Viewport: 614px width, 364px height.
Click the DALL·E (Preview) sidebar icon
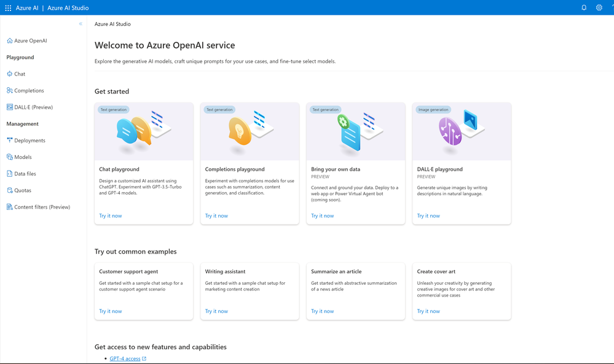point(10,107)
